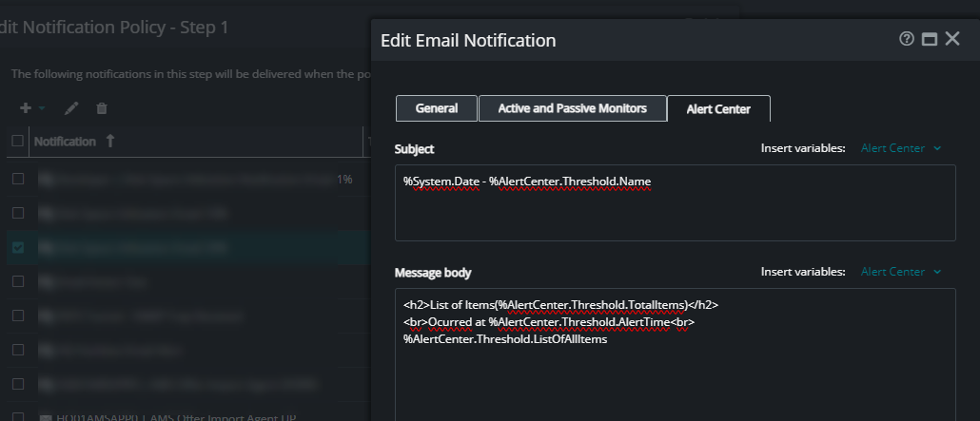Click the plus add notification icon
The image size is (980, 421).
pos(26,108)
